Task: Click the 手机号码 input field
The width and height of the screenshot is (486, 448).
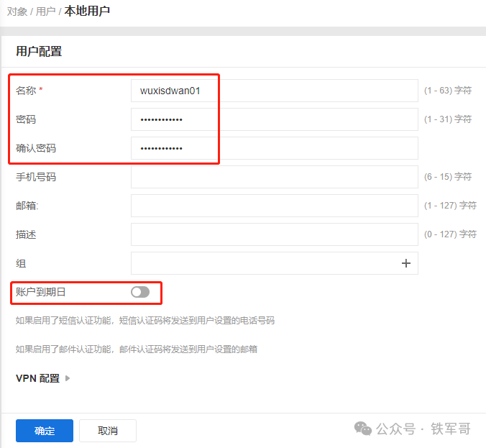Action: 275,177
